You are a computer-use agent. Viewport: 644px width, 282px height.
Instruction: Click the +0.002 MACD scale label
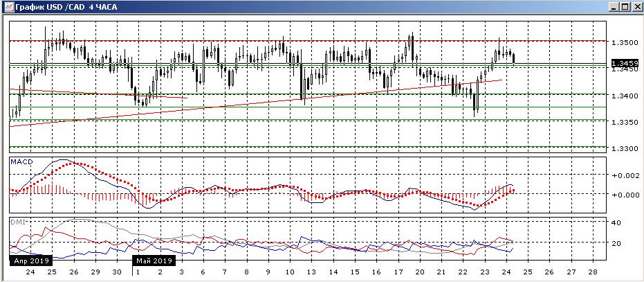[623, 176]
